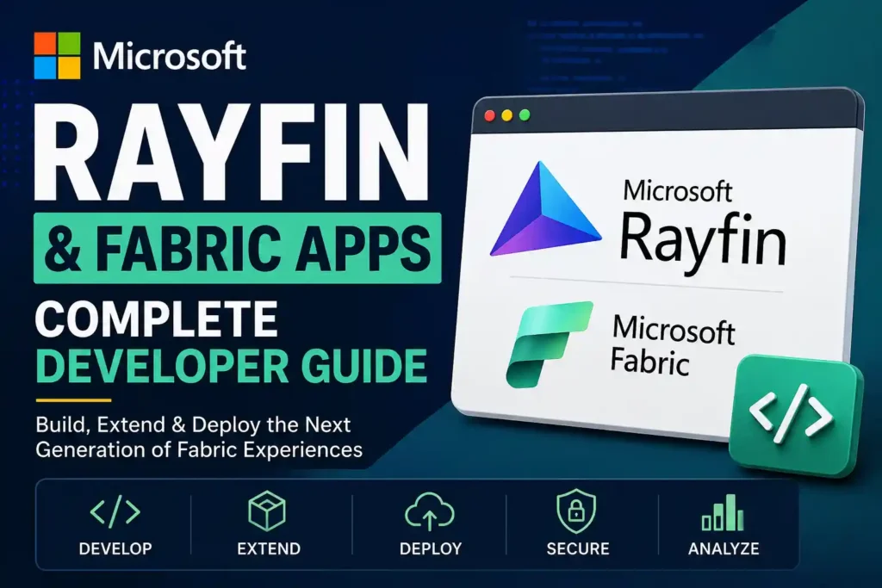The width and height of the screenshot is (882, 588).
Task: Click the "Microsoft" wordmark beside logo
Action: point(170,56)
